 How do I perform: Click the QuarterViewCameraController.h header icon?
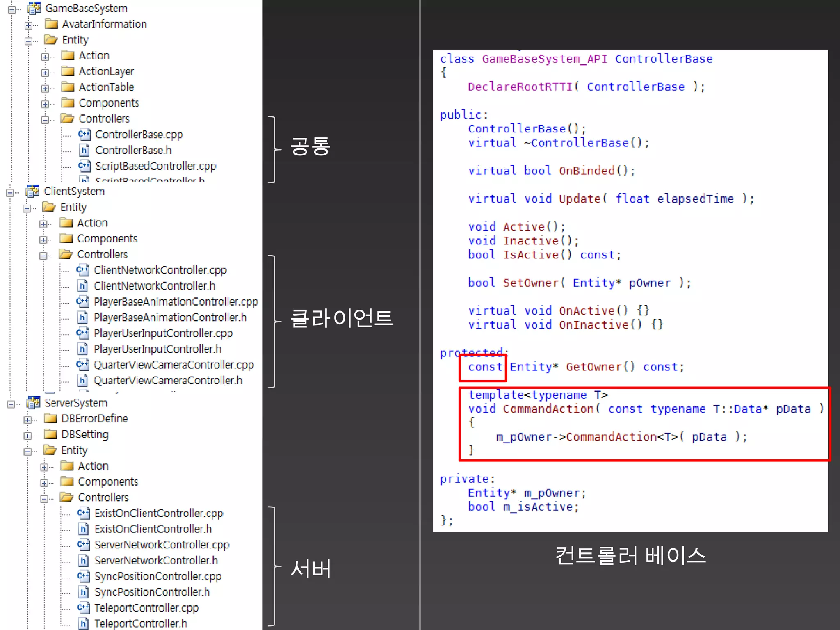(x=82, y=380)
